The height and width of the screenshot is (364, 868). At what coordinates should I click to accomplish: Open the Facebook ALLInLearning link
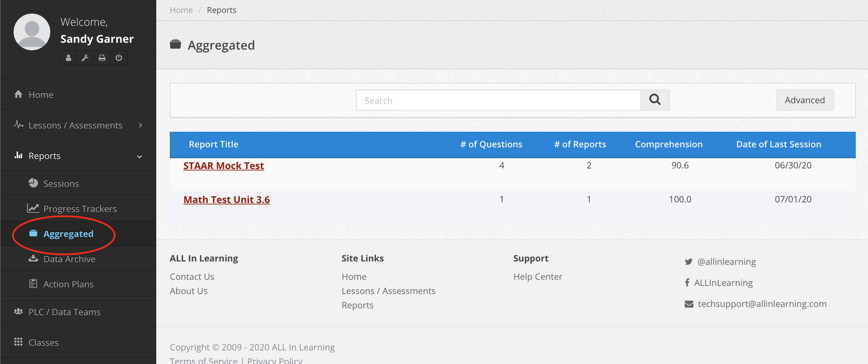(723, 283)
